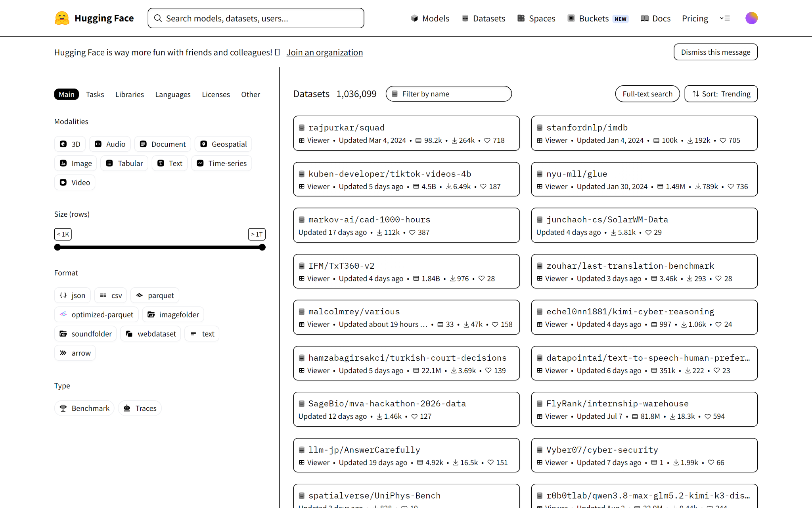The width and height of the screenshot is (812, 508).
Task: Toggle the Time-series modality filter
Action: [222, 163]
